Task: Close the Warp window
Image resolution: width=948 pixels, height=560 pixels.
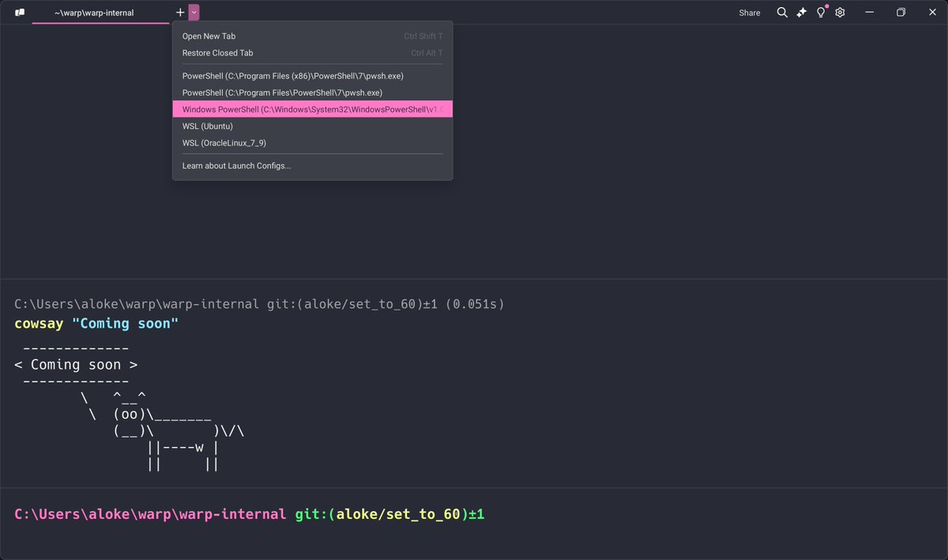Action: pyautogui.click(x=931, y=13)
